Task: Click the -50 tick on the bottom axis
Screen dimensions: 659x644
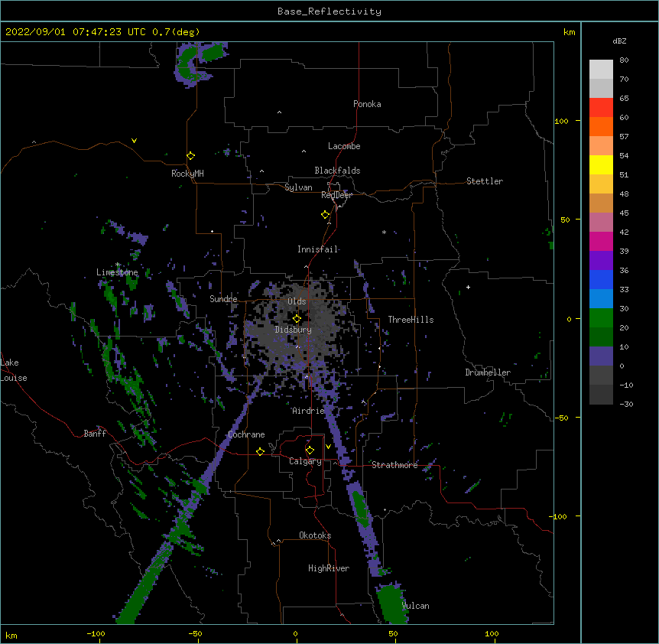Action: (x=195, y=633)
